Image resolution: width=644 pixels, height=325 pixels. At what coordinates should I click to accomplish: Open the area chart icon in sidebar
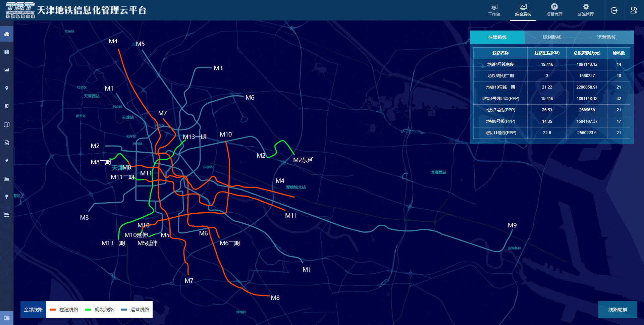[7, 179]
